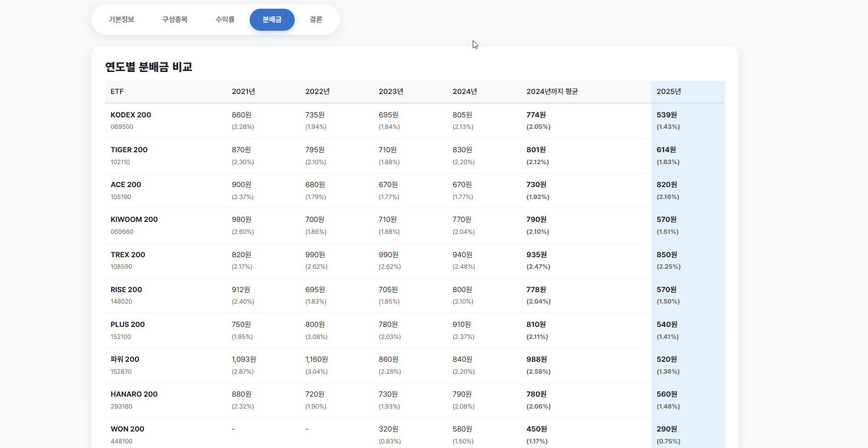
Task: Click RISE 200's 2021 value 912원
Action: [241, 290]
